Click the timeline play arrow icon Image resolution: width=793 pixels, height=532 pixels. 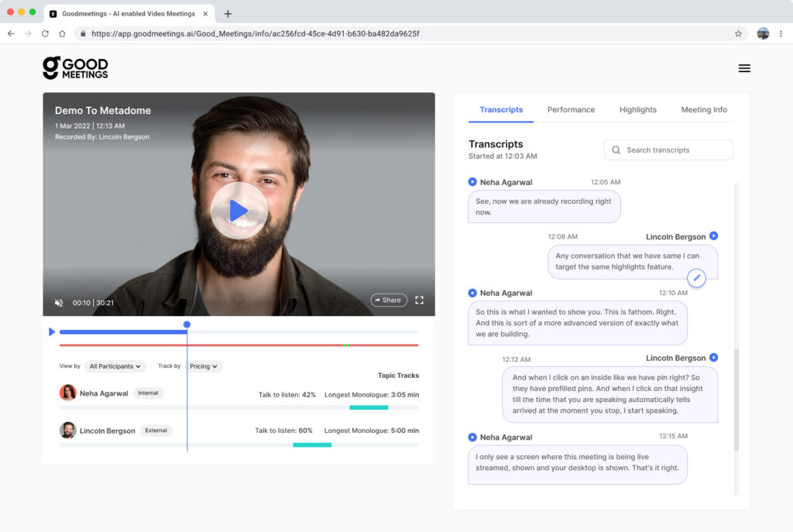click(52, 332)
